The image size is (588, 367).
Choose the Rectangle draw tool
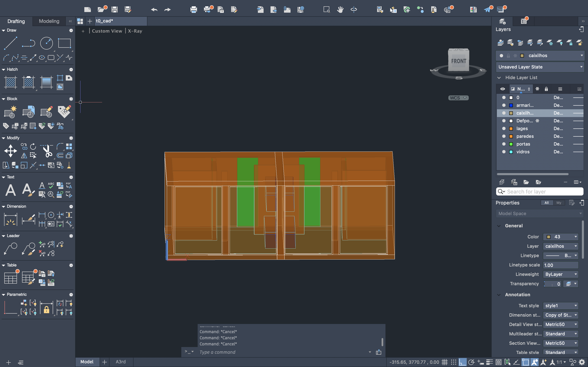[64, 43]
